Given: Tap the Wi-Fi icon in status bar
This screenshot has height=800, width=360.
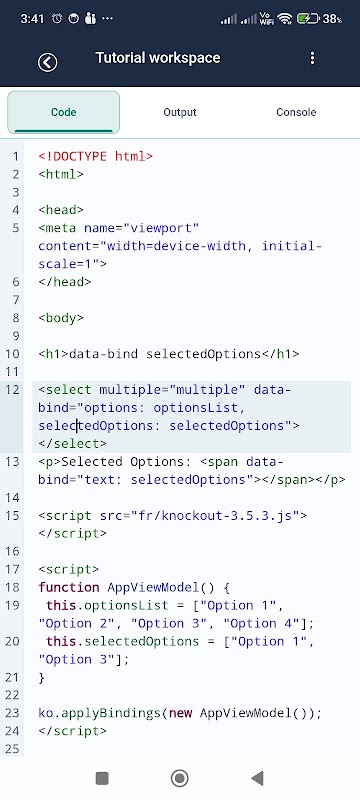Looking at the screenshot, I should pos(286,19).
